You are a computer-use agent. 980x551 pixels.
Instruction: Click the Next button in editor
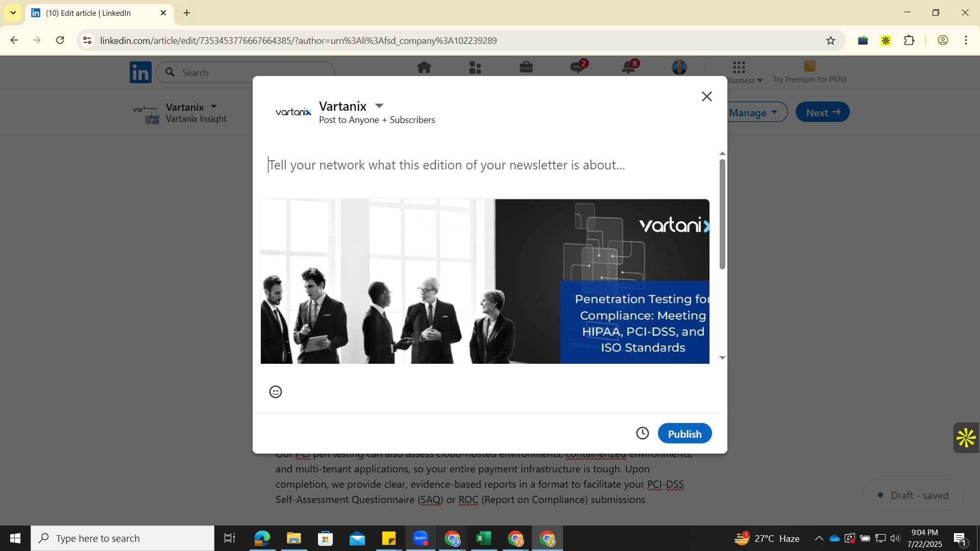pyautogui.click(x=823, y=112)
